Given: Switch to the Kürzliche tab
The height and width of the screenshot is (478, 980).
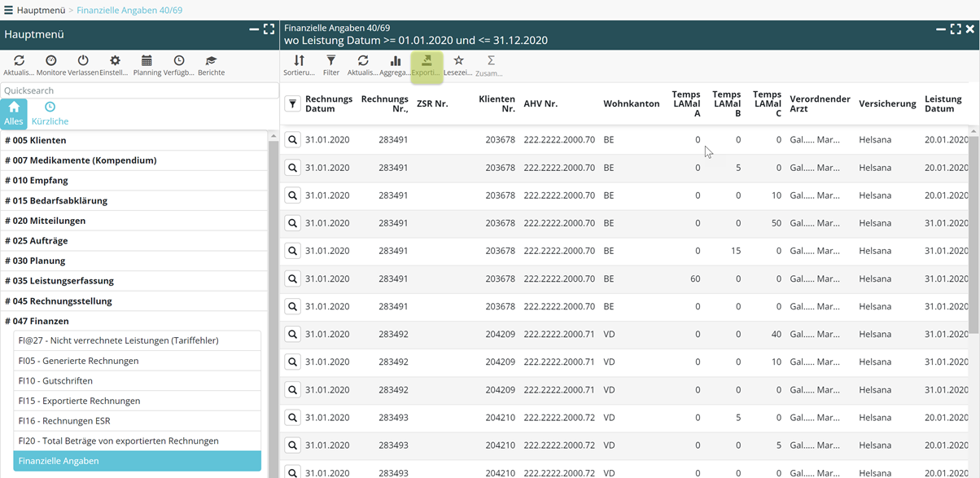Looking at the screenshot, I should pos(50,114).
